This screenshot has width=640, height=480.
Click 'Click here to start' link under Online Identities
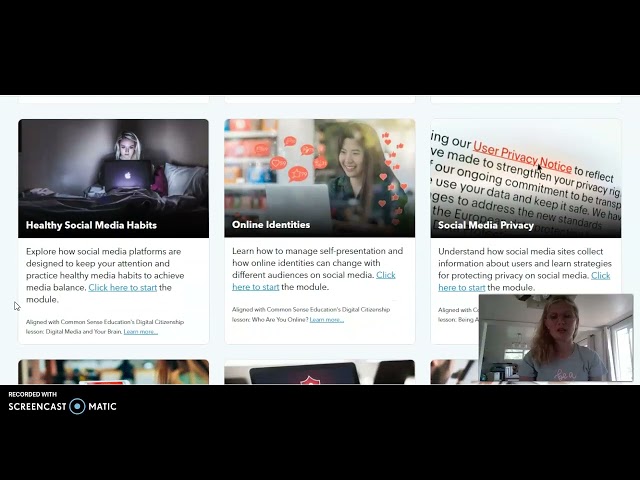(314, 281)
